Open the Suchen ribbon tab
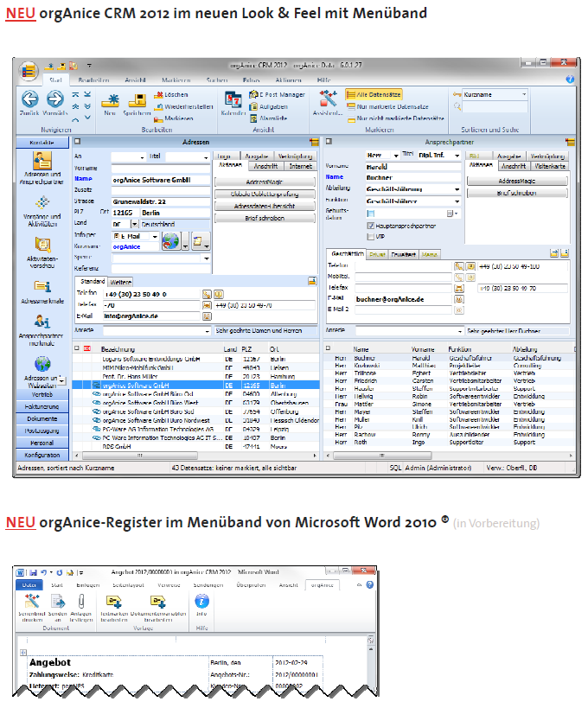This screenshot has width=588, height=708. tap(216, 80)
